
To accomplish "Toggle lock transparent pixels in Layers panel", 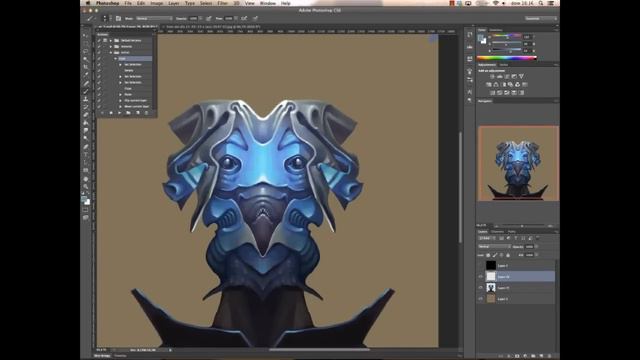I will click(x=488, y=255).
